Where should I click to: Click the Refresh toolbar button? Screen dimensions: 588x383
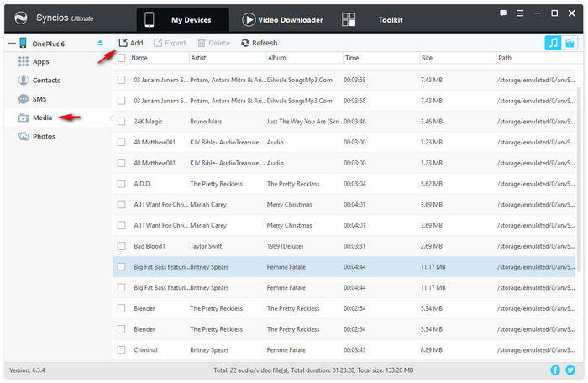[x=259, y=43]
